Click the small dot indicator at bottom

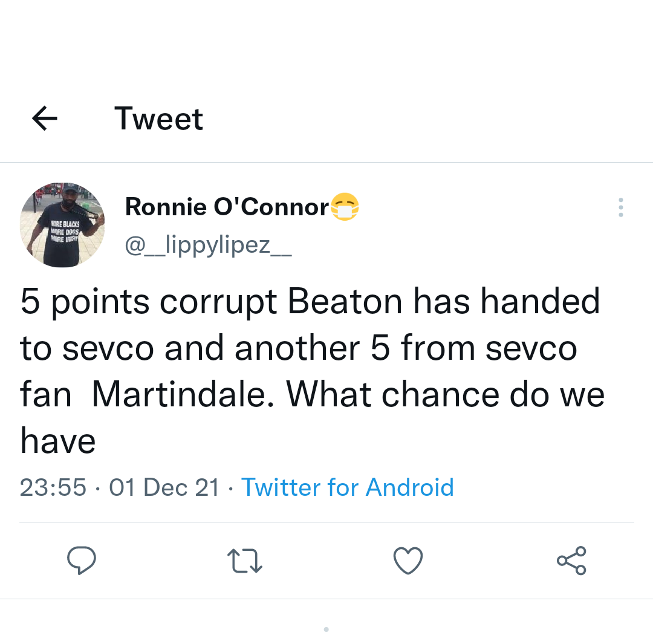click(x=326, y=629)
